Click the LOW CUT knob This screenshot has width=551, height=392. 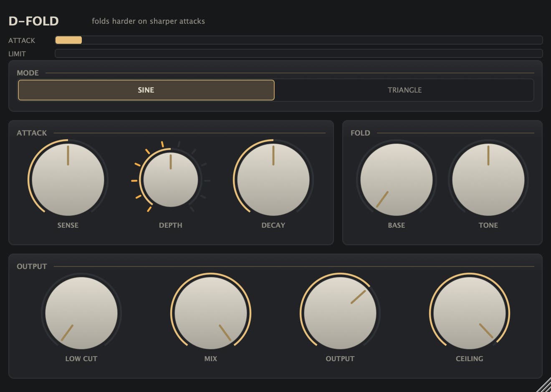[81, 313]
